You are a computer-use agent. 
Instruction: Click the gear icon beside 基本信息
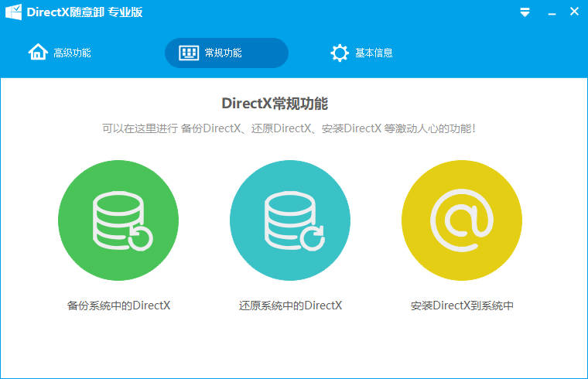coord(339,53)
